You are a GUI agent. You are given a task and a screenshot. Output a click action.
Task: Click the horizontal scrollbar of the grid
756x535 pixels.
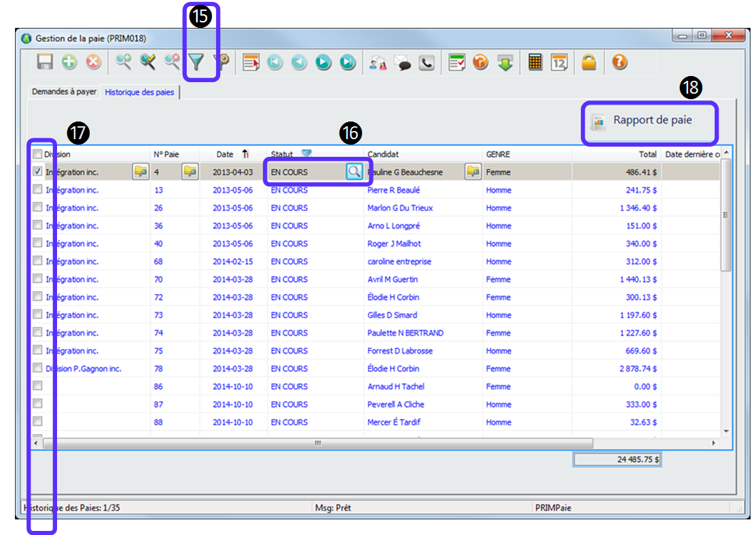pos(317,443)
